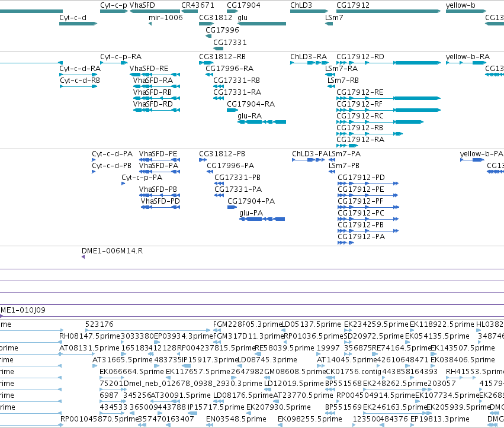Click transcript CG17912-RE label

point(360,92)
